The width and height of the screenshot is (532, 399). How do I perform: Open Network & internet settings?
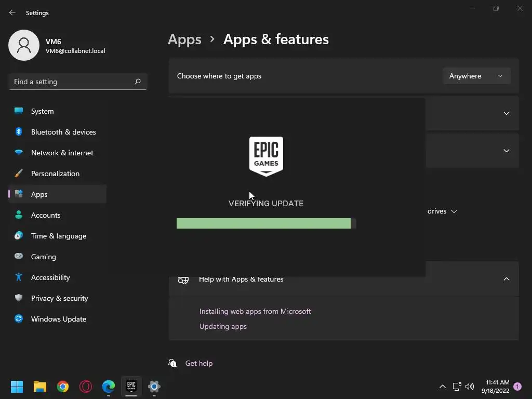57,153
